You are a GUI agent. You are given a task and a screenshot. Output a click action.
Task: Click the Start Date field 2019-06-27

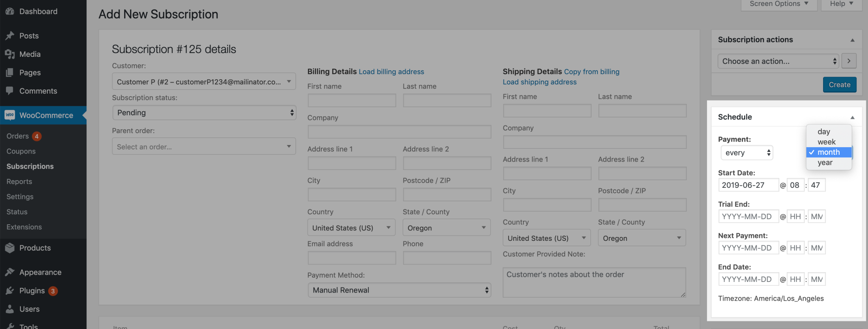748,185
